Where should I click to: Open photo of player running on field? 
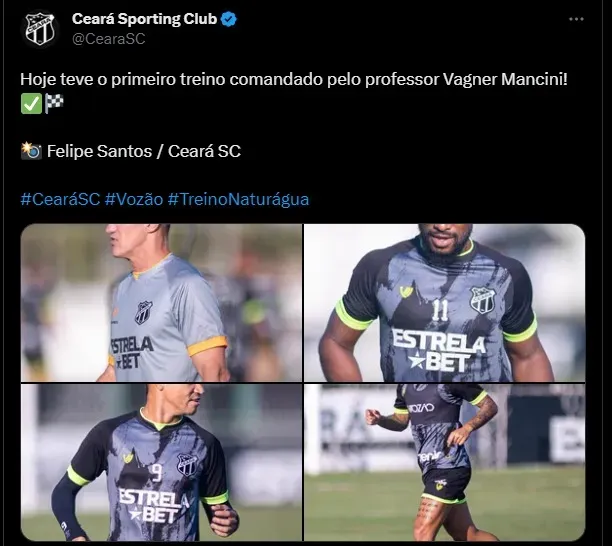pos(444,462)
